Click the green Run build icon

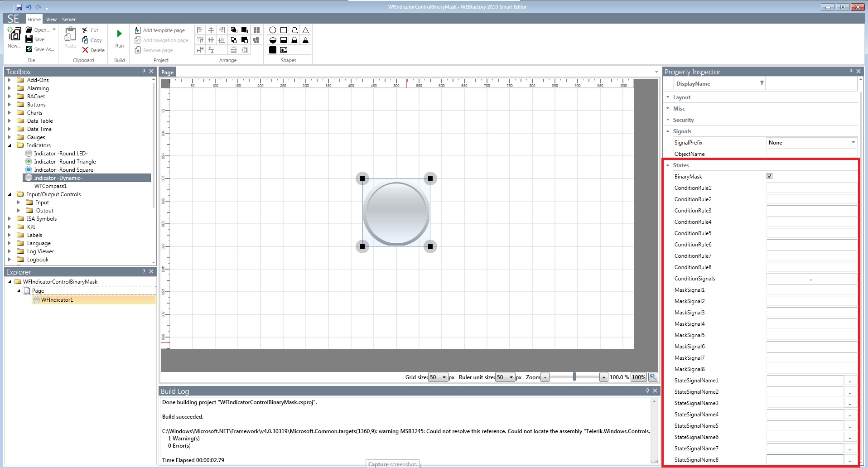pyautogui.click(x=119, y=34)
